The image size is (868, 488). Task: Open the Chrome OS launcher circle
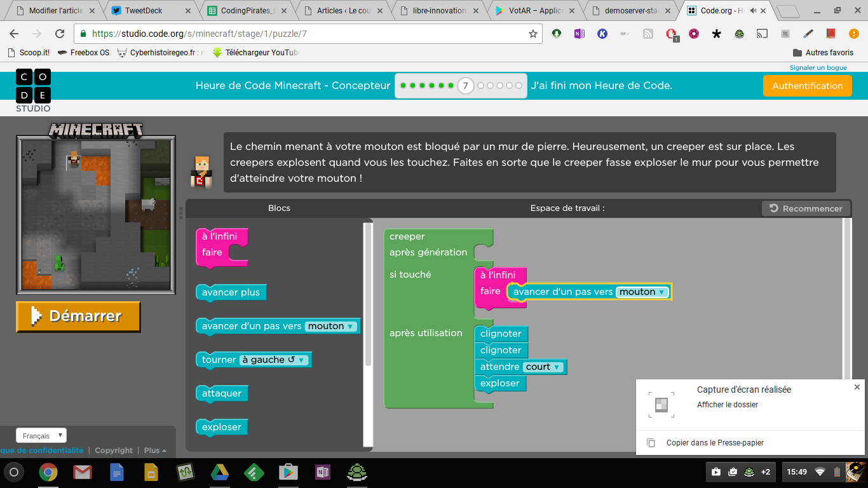[x=14, y=472]
